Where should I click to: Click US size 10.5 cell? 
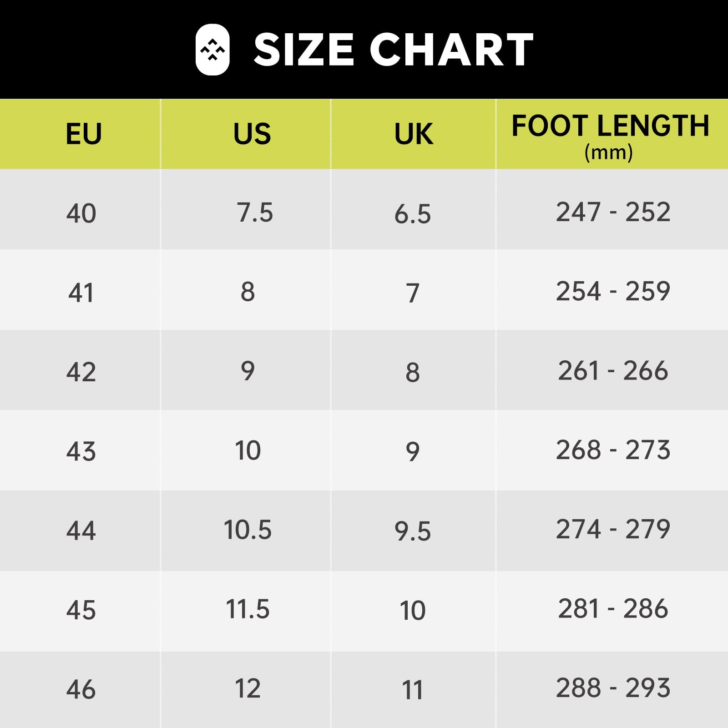pos(248,530)
